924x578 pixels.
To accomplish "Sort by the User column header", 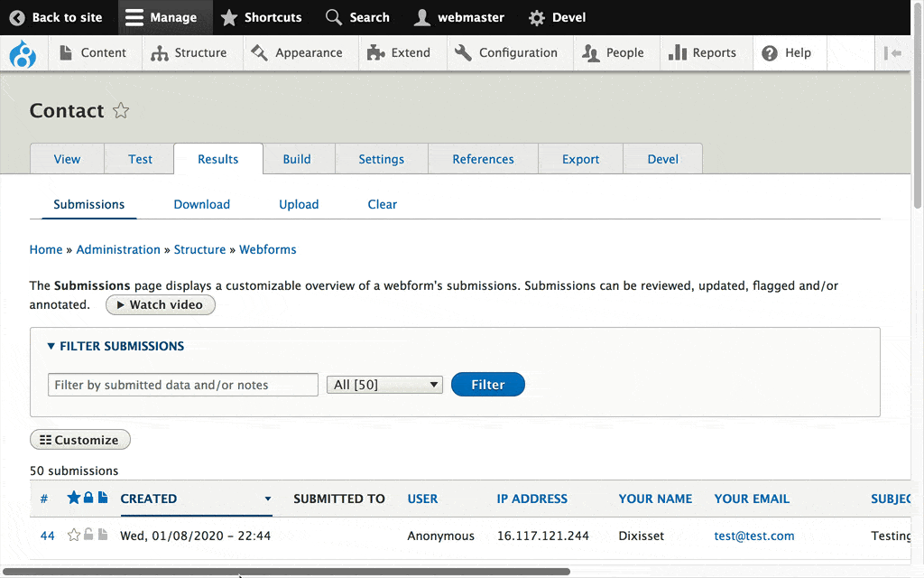I will point(422,499).
